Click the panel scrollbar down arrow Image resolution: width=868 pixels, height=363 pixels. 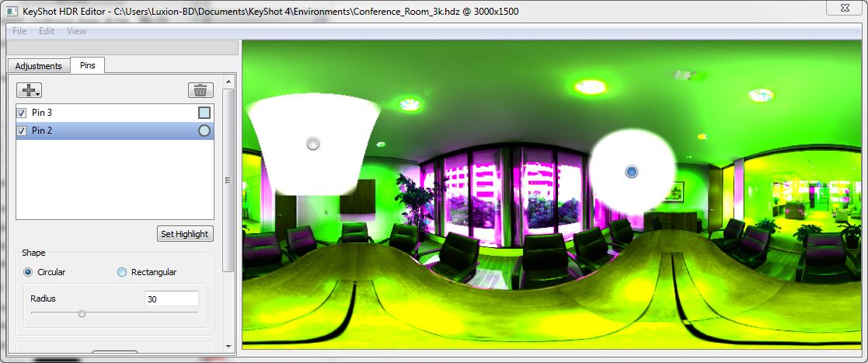(x=228, y=347)
